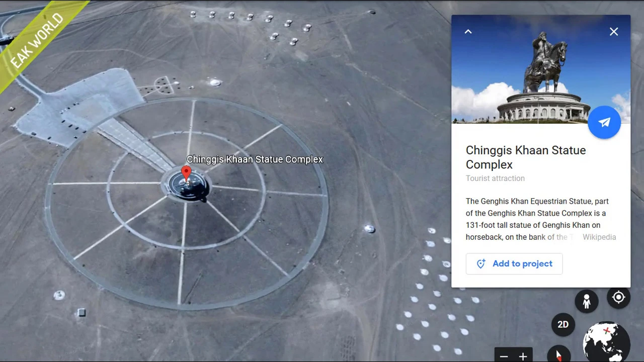
Task: Activate the Pegman Street View icon
Action: click(587, 301)
